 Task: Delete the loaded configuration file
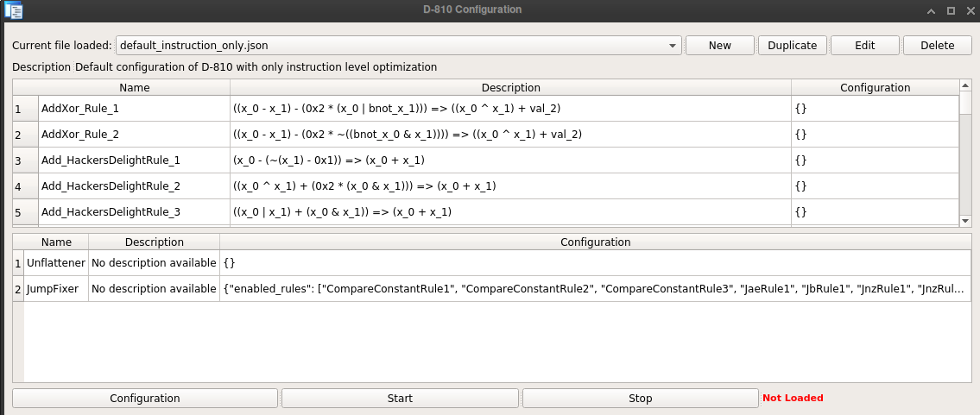937,46
